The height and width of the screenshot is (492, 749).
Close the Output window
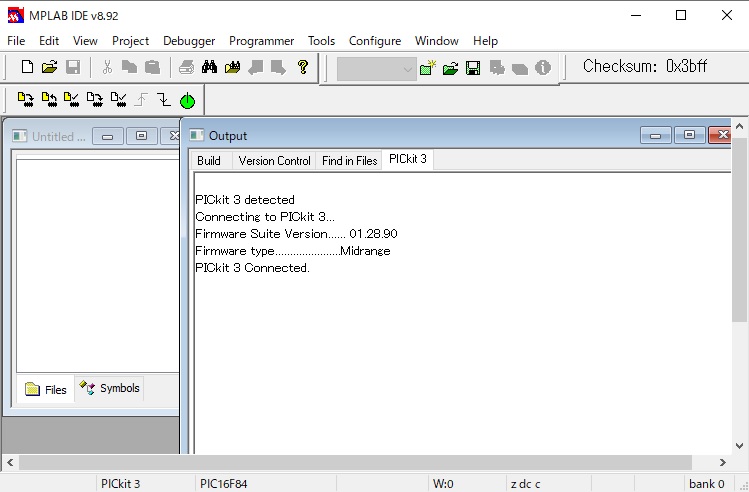[720, 136]
